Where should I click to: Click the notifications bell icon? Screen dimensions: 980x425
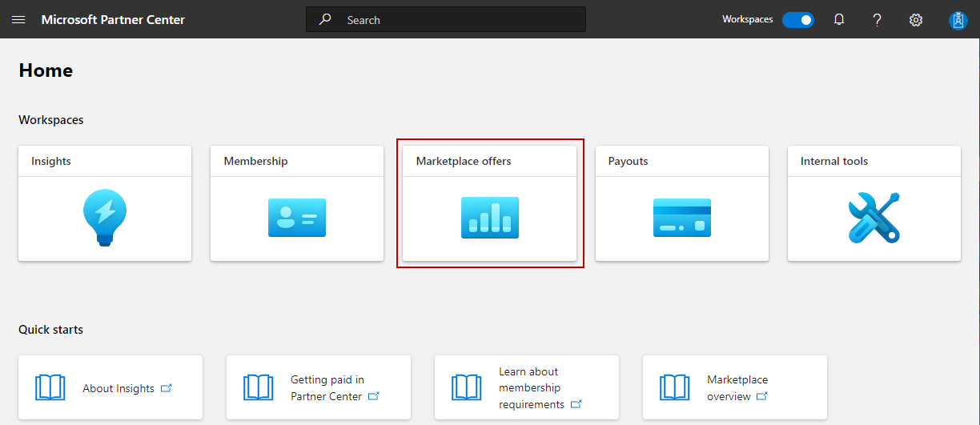coord(839,19)
